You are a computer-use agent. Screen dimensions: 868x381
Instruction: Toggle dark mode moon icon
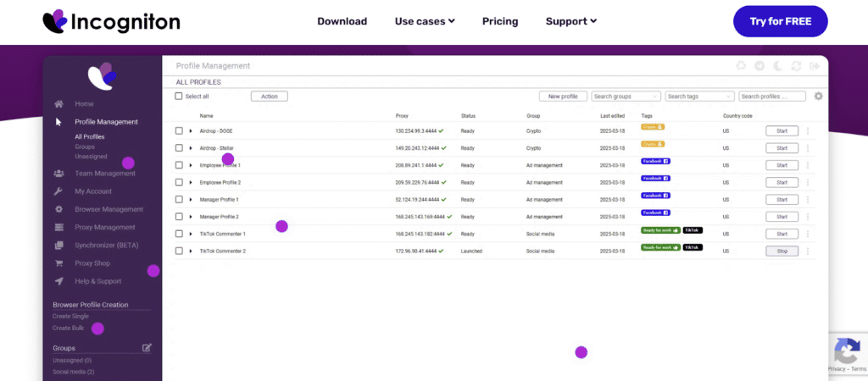(x=778, y=66)
